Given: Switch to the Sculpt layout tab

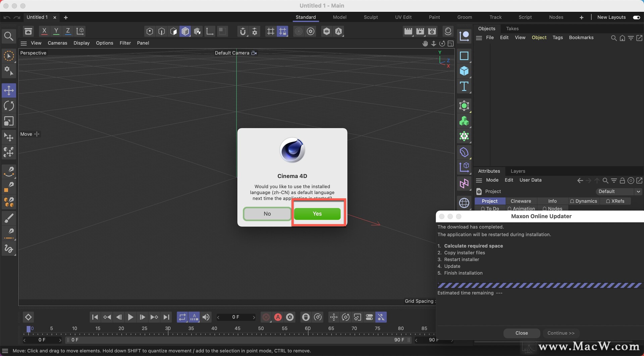Looking at the screenshot, I should coord(371,17).
